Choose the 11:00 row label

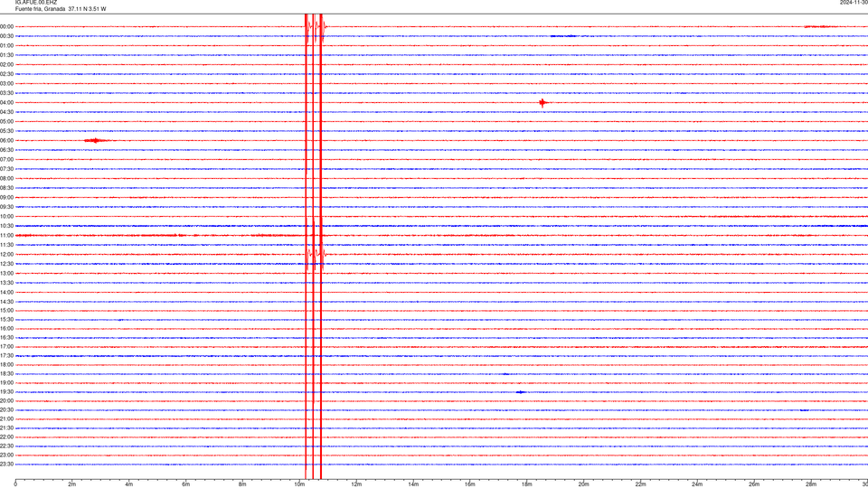click(x=6, y=236)
